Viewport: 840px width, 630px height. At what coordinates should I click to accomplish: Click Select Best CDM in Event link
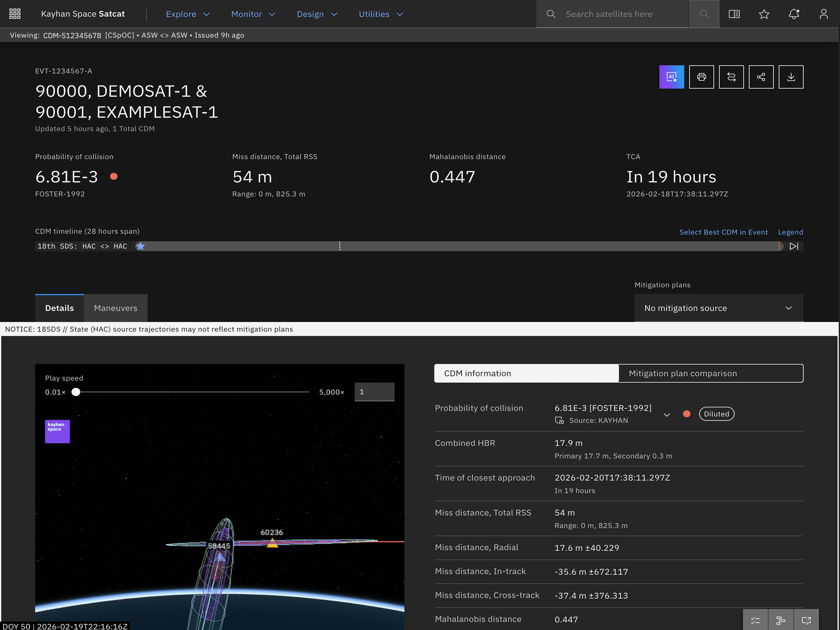(x=723, y=232)
